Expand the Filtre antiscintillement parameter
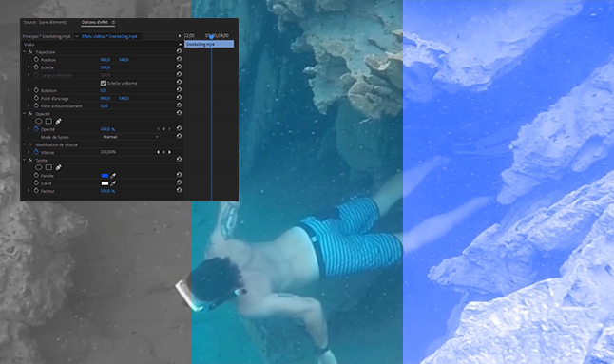 tap(29, 105)
